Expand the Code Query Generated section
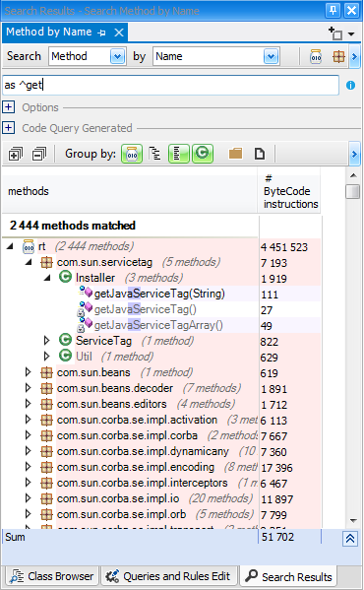 pyautogui.click(x=8, y=128)
